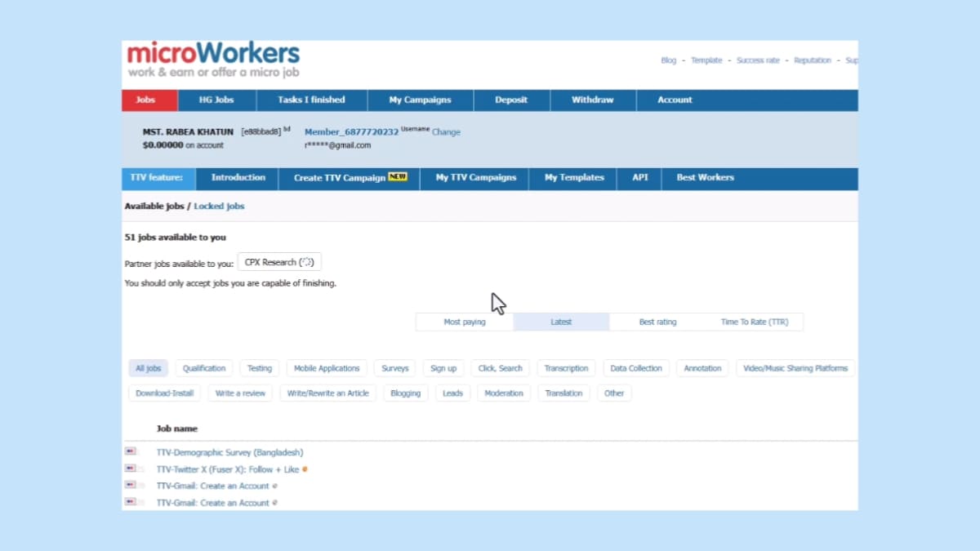This screenshot has height=551, width=980.
Task: Click the CPX Research partner button
Action: point(279,263)
